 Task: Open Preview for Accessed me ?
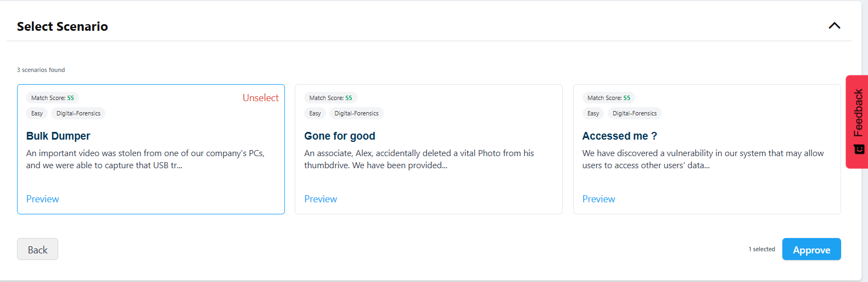pos(598,199)
